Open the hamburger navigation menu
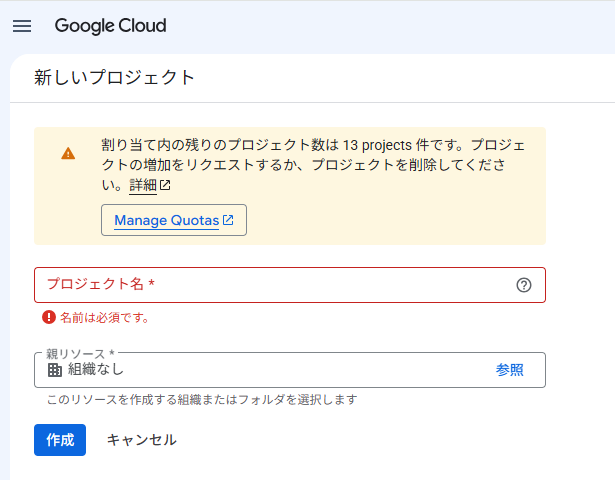Screen dimensions: 615x480 tap(22, 26)
